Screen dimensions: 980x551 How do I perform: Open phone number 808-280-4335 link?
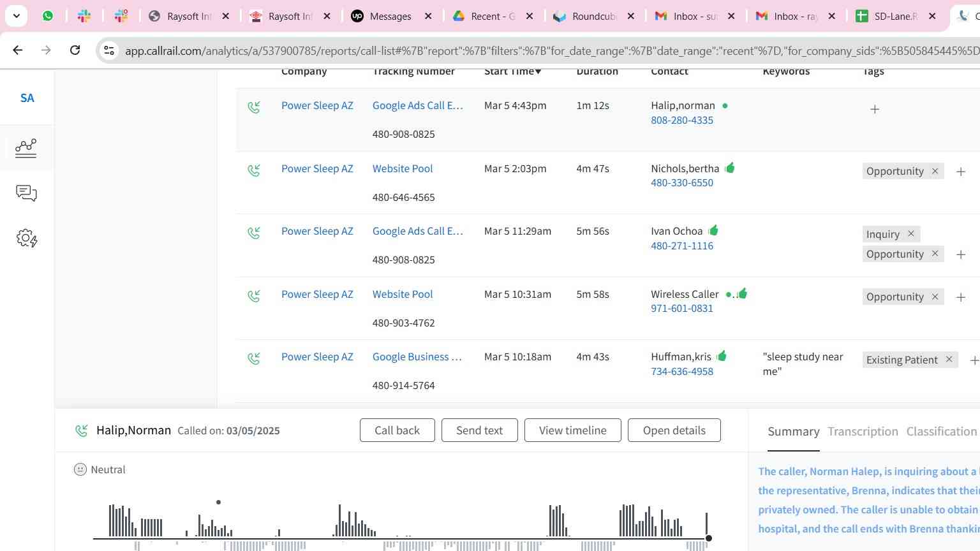(682, 121)
